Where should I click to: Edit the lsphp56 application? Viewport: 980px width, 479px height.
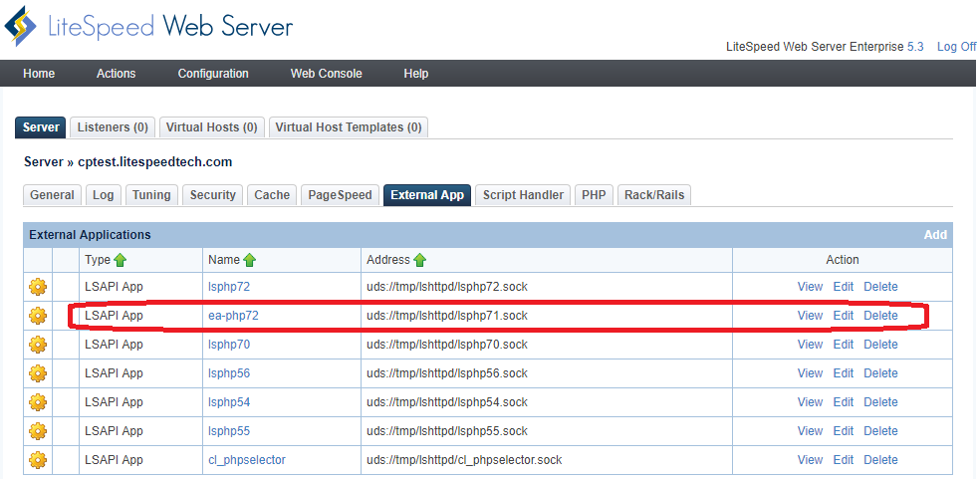(x=844, y=373)
